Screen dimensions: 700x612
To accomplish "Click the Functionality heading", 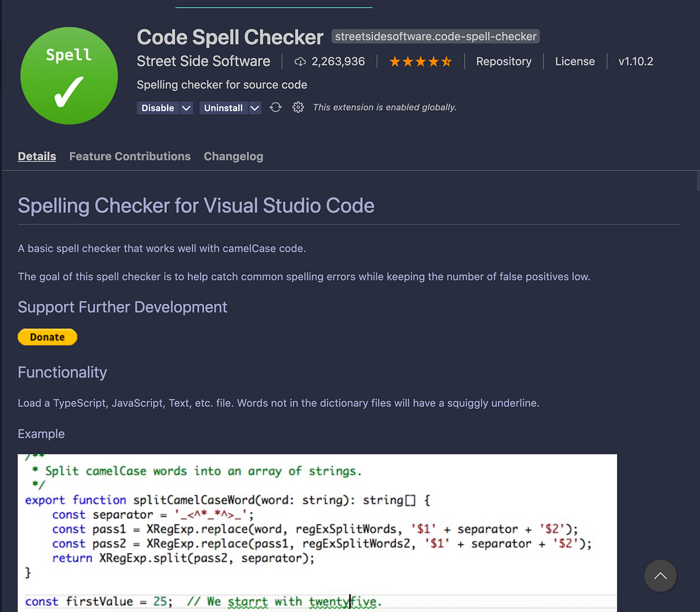I will coord(62,372).
